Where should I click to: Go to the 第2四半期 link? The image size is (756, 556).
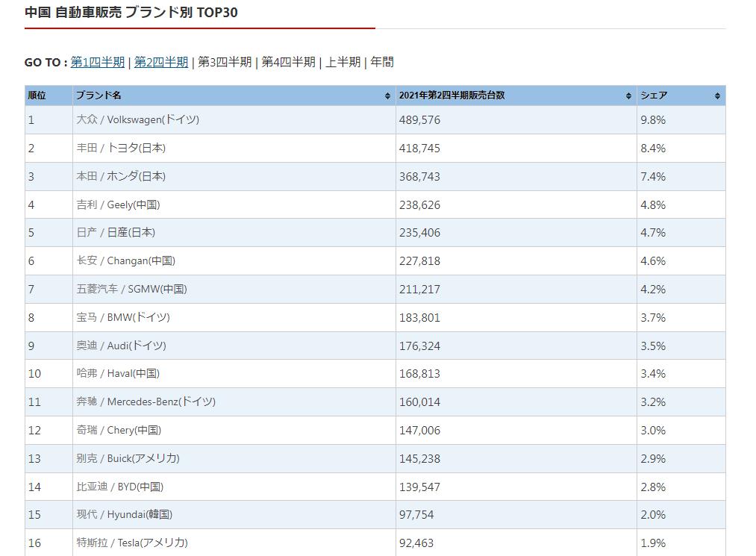tap(161, 62)
